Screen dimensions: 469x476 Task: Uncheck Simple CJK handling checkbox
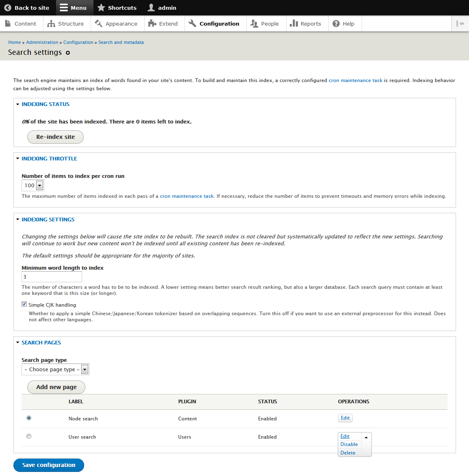(24, 304)
